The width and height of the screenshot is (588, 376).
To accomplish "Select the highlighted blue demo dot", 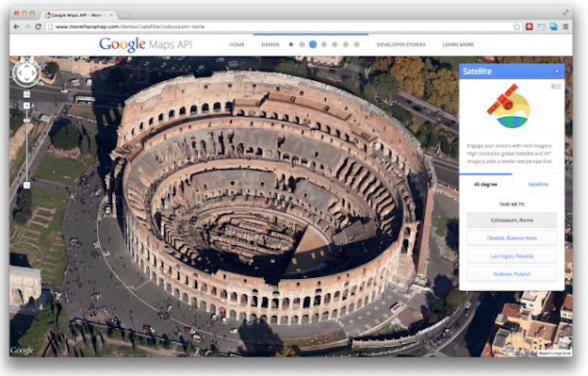I will click(313, 44).
